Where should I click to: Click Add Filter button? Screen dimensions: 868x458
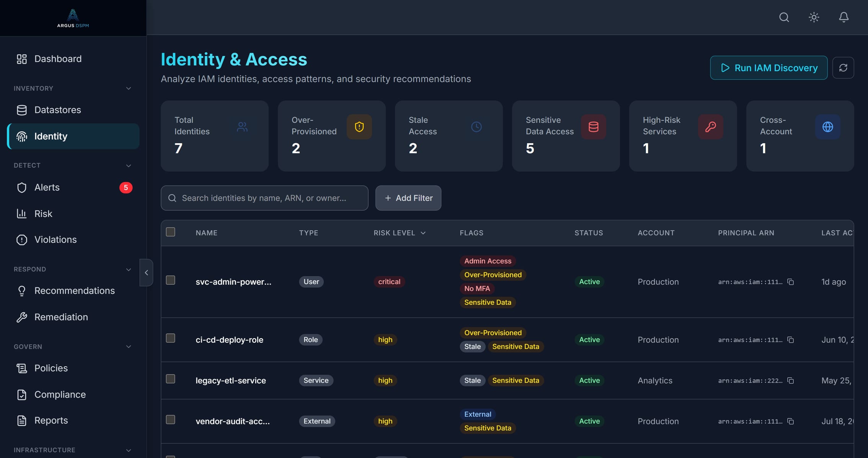pos(408,198)
